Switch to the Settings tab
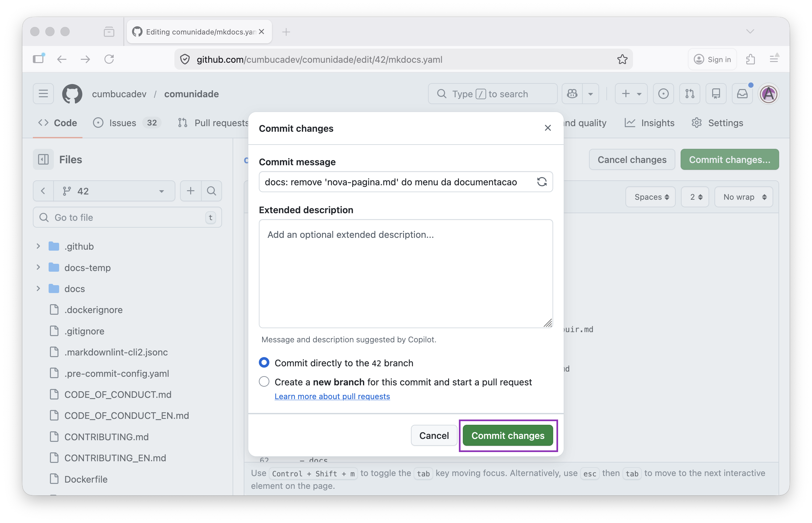This screenshot has height=523, width=812. pyautogui.click(x=717, y=123)
